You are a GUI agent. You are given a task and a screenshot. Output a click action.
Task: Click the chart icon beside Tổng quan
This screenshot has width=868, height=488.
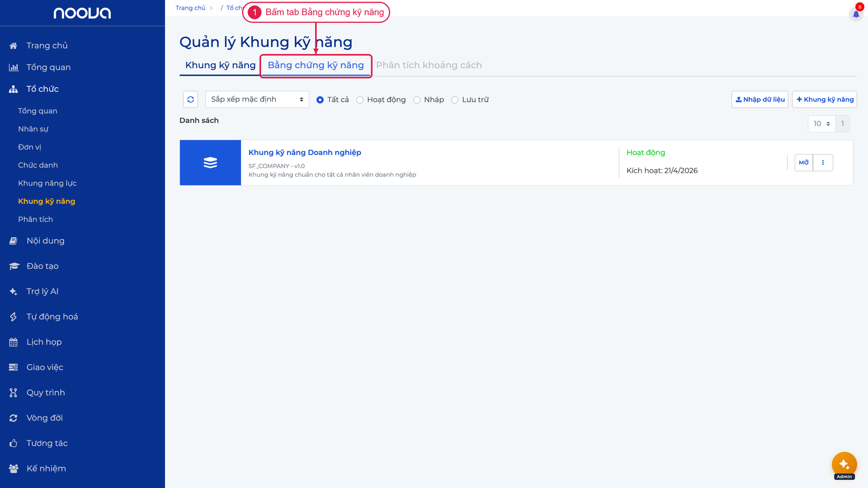click(x=14, y=67)
